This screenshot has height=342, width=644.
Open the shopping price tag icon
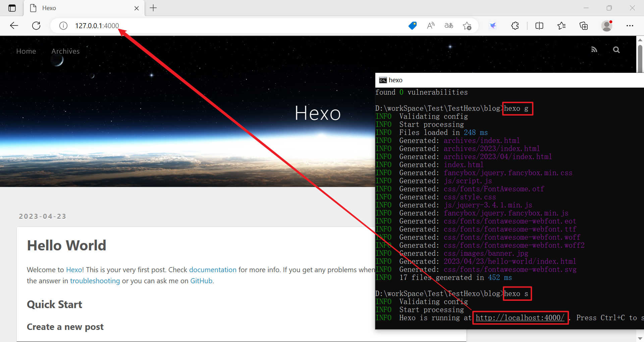[413, 26]
